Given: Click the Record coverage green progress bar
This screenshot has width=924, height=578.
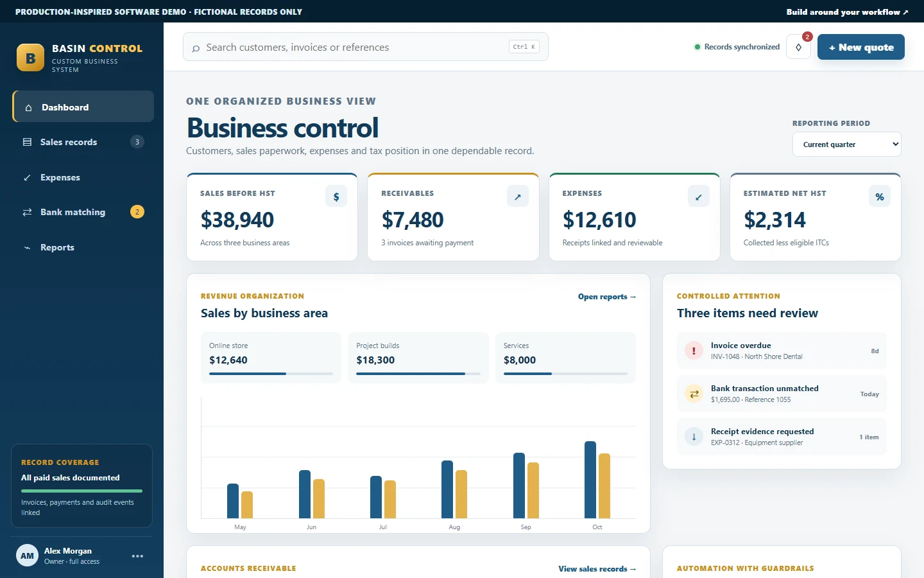Looking at the screenshot, I should (x=81, y=491).
